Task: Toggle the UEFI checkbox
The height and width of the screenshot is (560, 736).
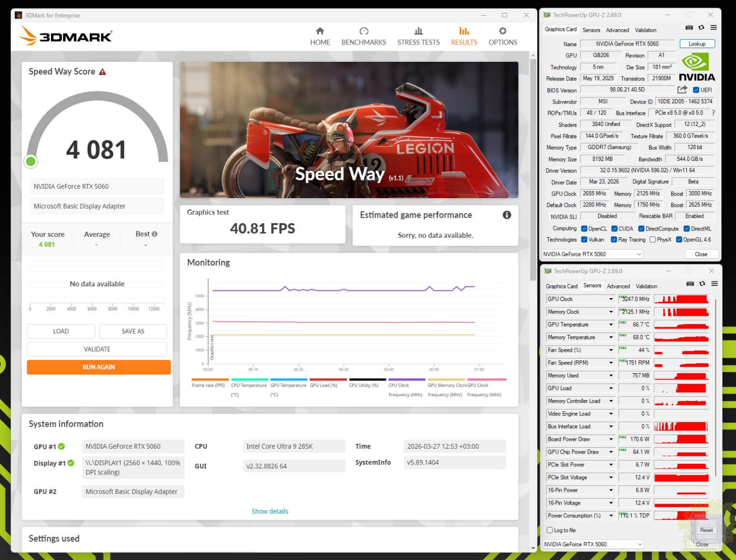Action: 696,90
